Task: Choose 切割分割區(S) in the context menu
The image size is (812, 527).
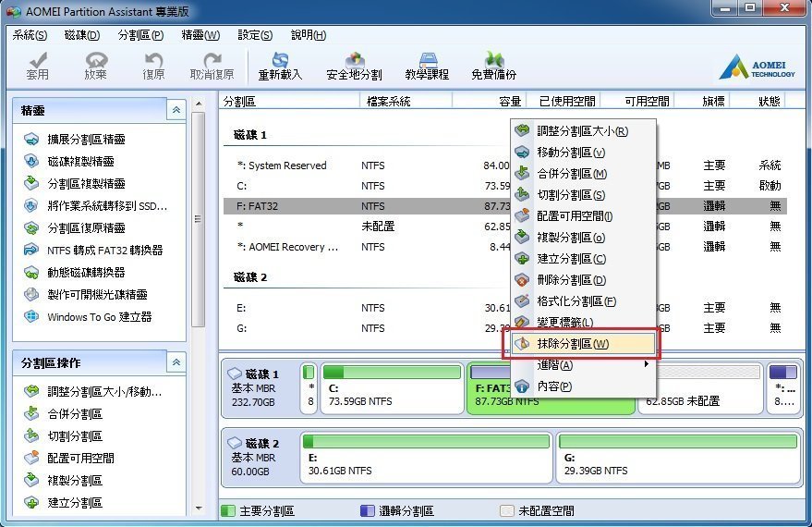Action: [583, 195]
